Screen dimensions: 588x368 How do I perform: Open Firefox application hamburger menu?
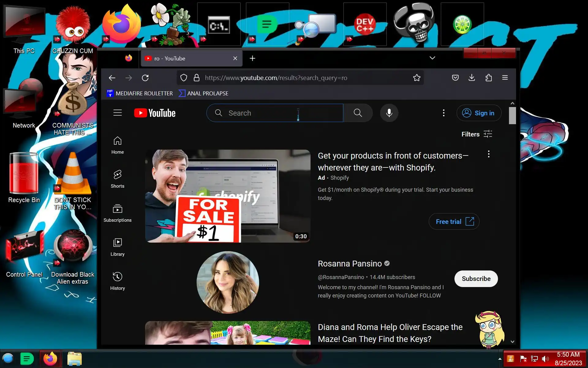point(505,78)
